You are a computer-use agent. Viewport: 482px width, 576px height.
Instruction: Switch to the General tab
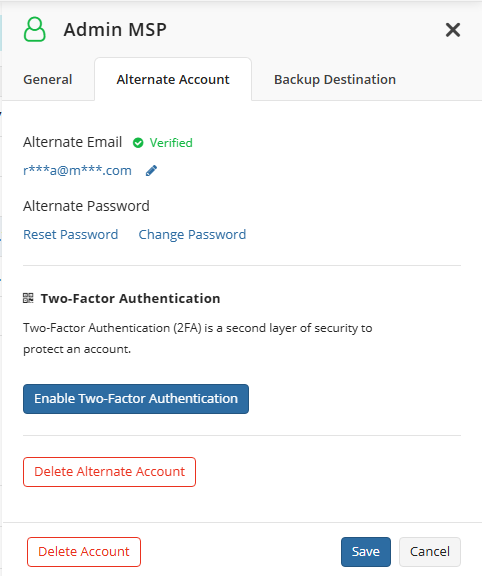coord(48,79)
